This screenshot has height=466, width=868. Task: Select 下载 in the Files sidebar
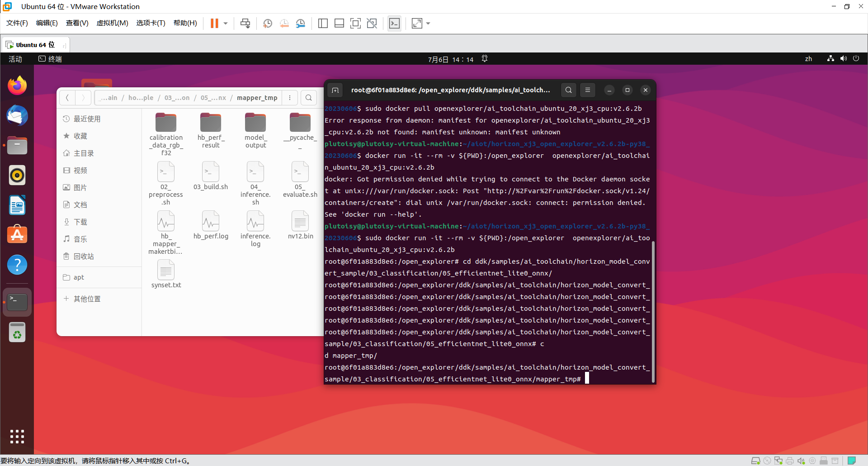point(99,222)
